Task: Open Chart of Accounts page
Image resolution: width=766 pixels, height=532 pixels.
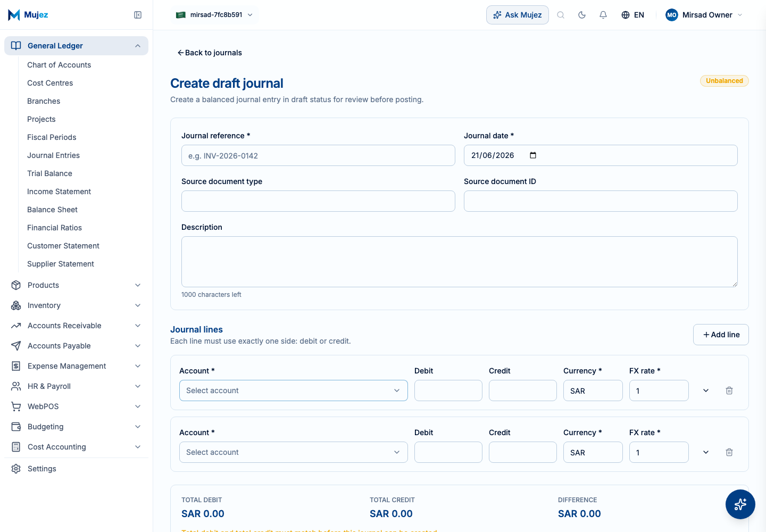Action: pyautogui.click(x=59, y=65)
